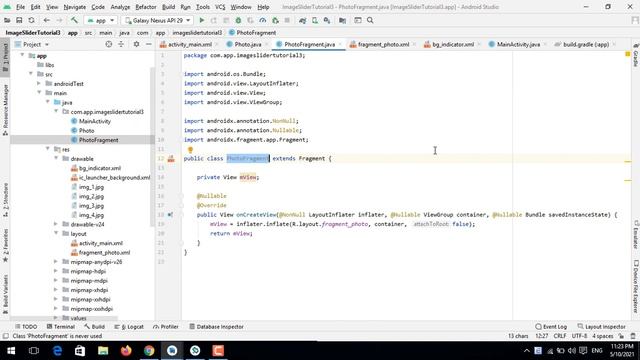Click the Make Project hammer icon

pyautogui.click(x=74, y=20)
